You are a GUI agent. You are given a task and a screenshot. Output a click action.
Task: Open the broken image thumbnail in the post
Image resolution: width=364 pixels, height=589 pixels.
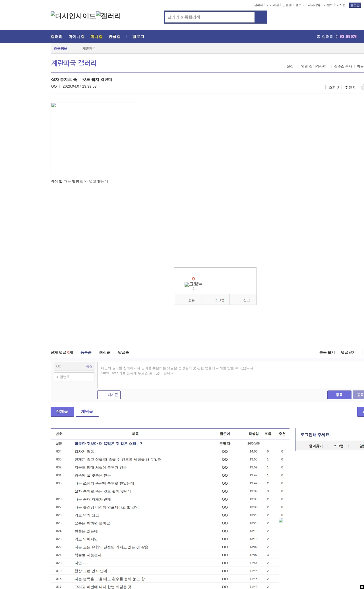pos(93,138)
